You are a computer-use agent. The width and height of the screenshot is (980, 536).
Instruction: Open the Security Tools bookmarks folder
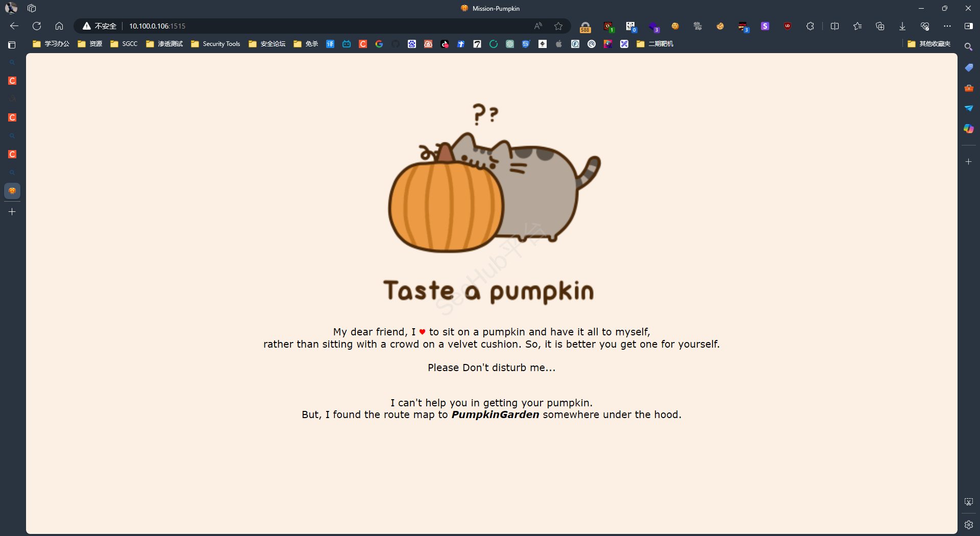click(x=215, y=44)
